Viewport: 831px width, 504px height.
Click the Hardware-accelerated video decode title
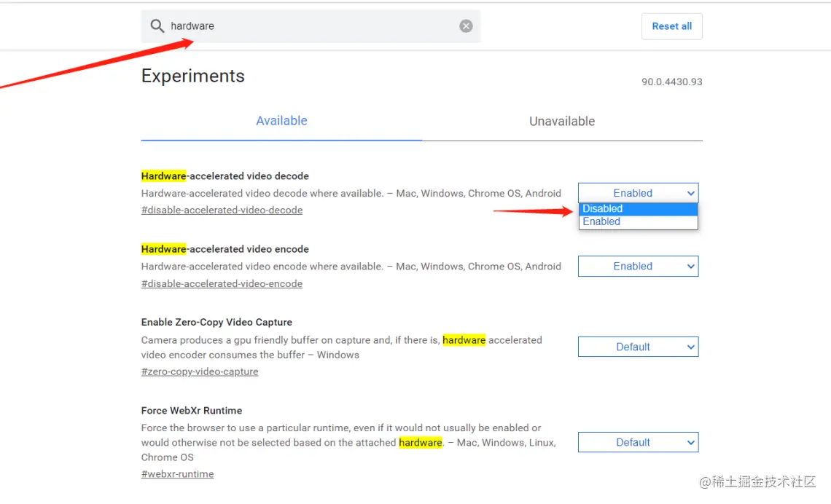pyautogui.click(x=225, y=176)
